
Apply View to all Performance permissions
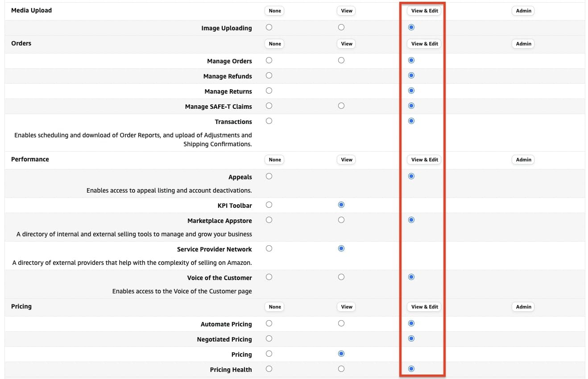(x=347, y=160)
